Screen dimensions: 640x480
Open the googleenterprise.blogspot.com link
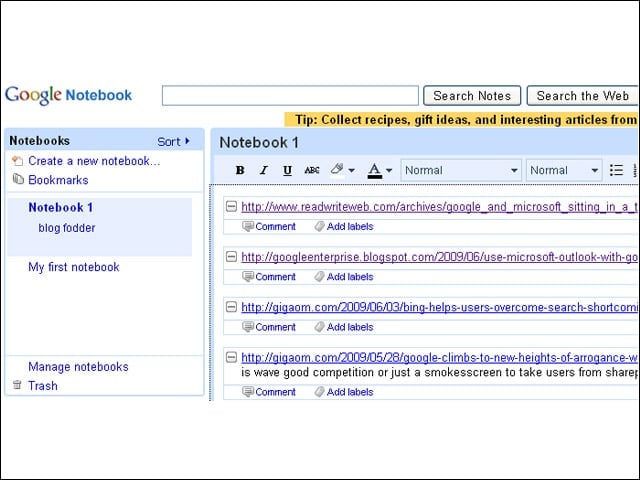[439, 257]
